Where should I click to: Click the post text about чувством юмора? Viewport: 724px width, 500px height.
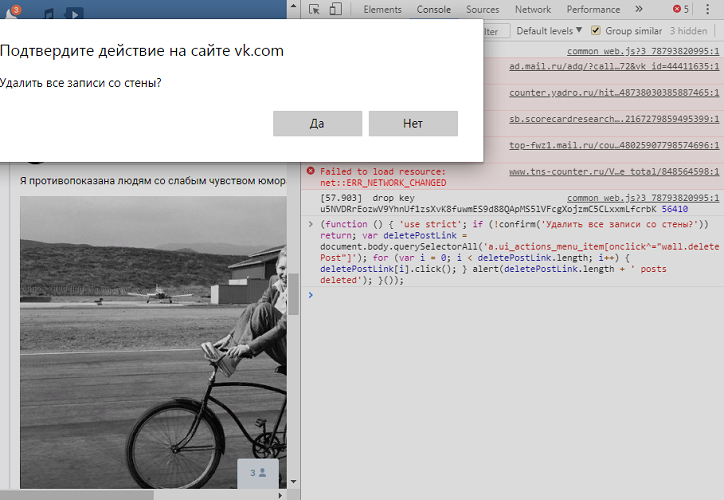[153, 181]
